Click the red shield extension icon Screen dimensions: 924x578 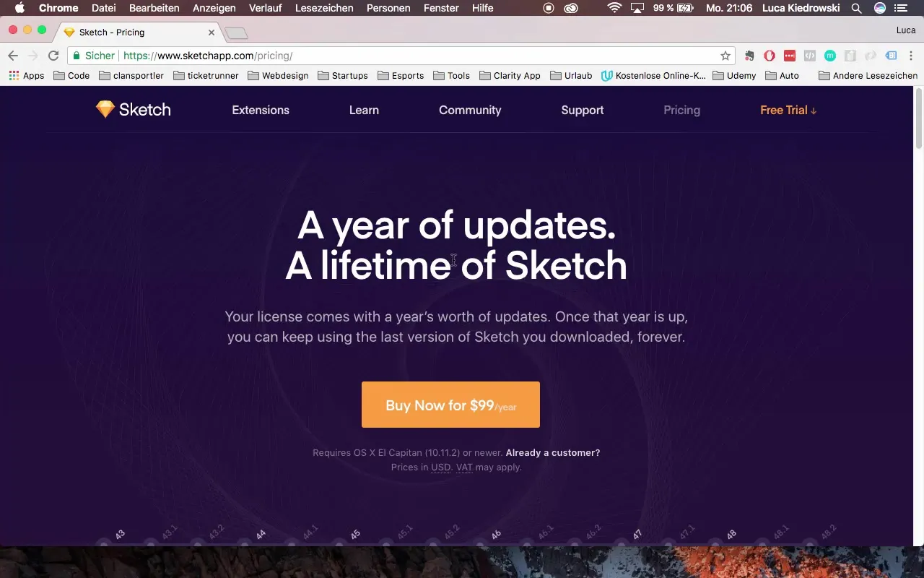770,56
